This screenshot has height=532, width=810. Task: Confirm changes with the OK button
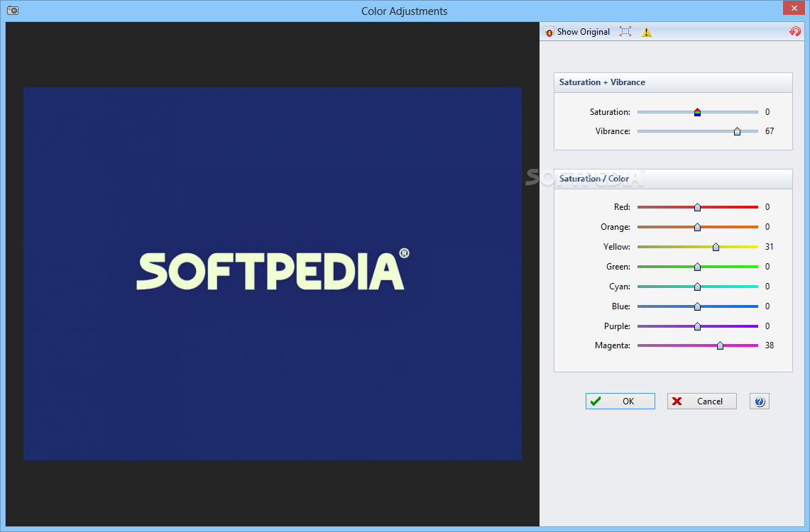[x=620, y=401]
